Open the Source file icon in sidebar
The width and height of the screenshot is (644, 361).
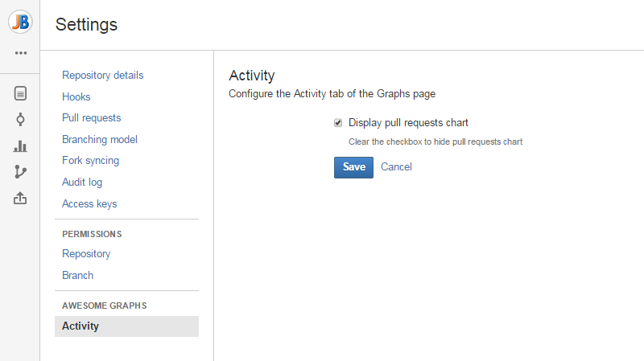pos(20,93)
